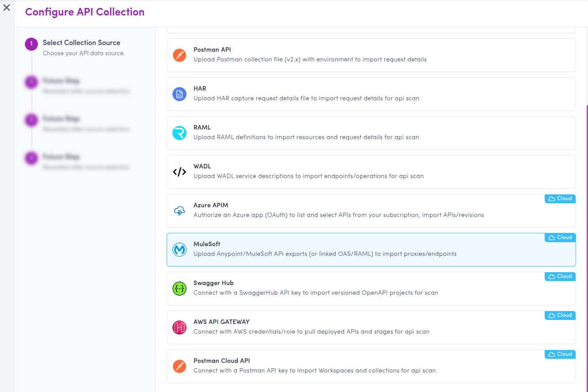Click the MuleSoft logo icon
The width and height of the screenshot is (588, 392).
(x=179, y=250)
